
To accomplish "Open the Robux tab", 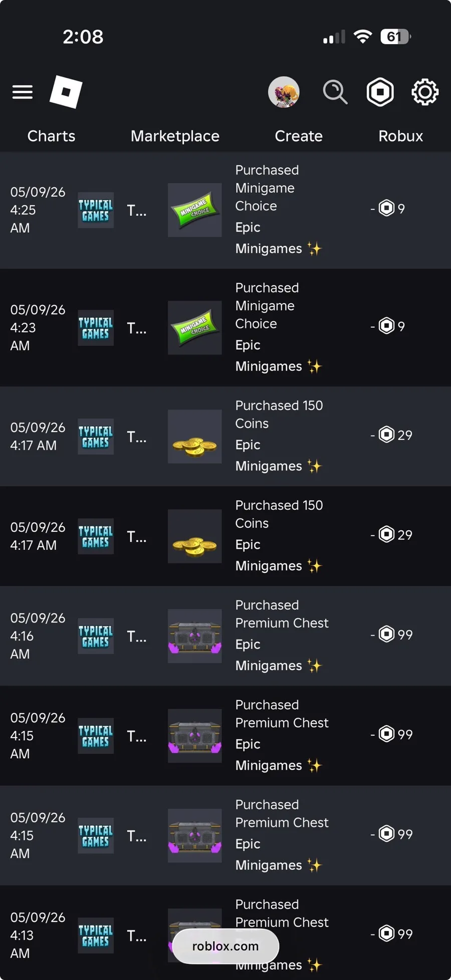I will coord(400,136).
